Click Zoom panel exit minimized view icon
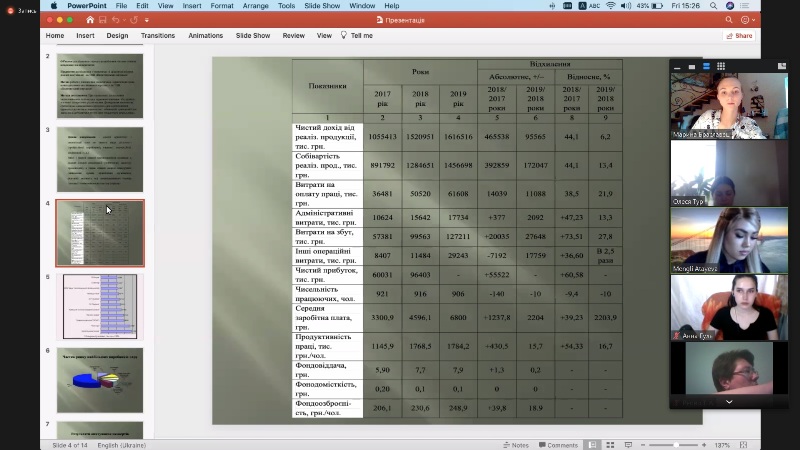The width and height of the screenshot is (800, 450). pyautogui.click(x=782, y=66)
